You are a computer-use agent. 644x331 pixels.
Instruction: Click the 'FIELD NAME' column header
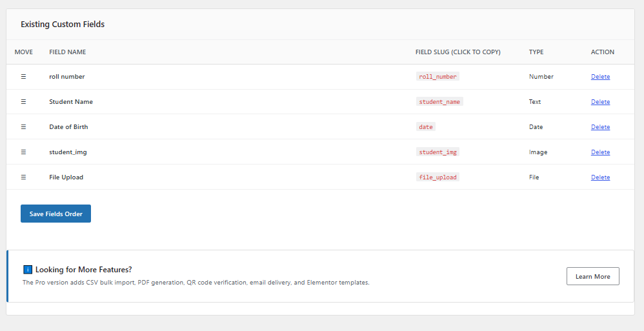[67, 52]
